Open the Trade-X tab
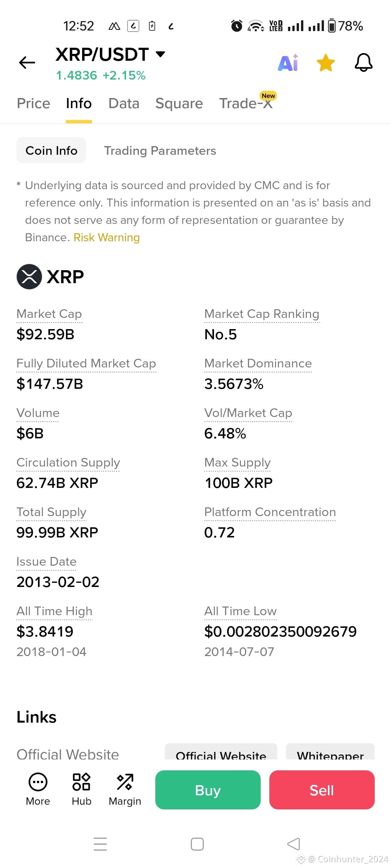The width and height of the screenshot is (391, 868). click(246, 103)
